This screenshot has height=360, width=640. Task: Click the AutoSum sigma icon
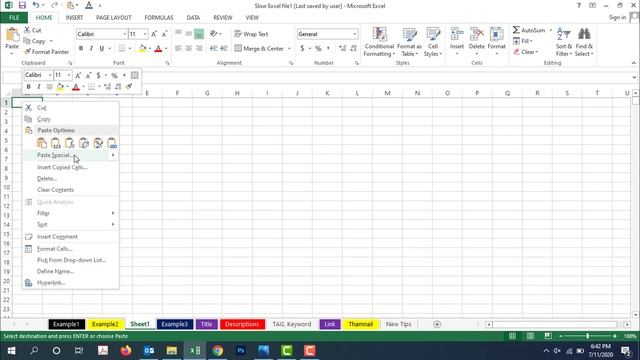tap(516, 30)
